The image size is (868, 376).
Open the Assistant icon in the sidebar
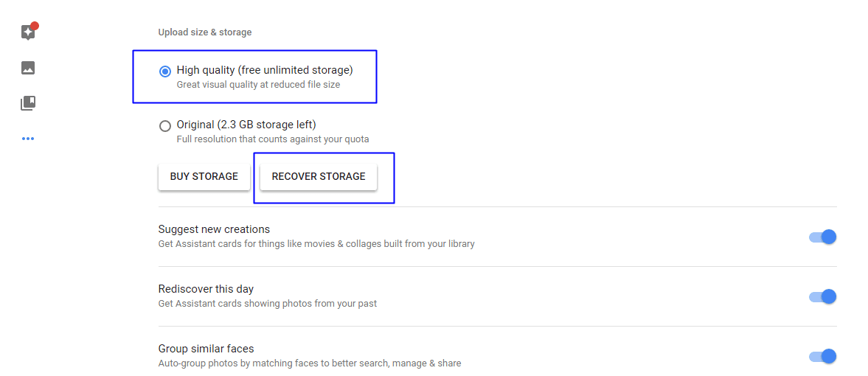pyautogui.click(x=28, y=32)
